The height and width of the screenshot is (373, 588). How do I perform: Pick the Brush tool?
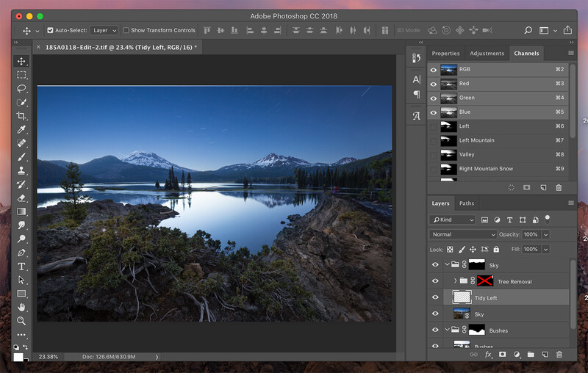coord(21,157)
